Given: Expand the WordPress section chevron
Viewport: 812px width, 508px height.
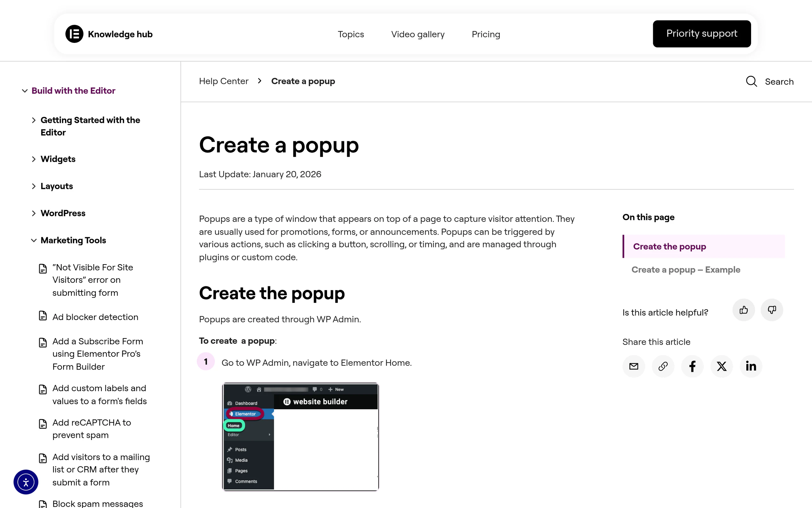Looking at the screenshot, I should tap(34, 213).
